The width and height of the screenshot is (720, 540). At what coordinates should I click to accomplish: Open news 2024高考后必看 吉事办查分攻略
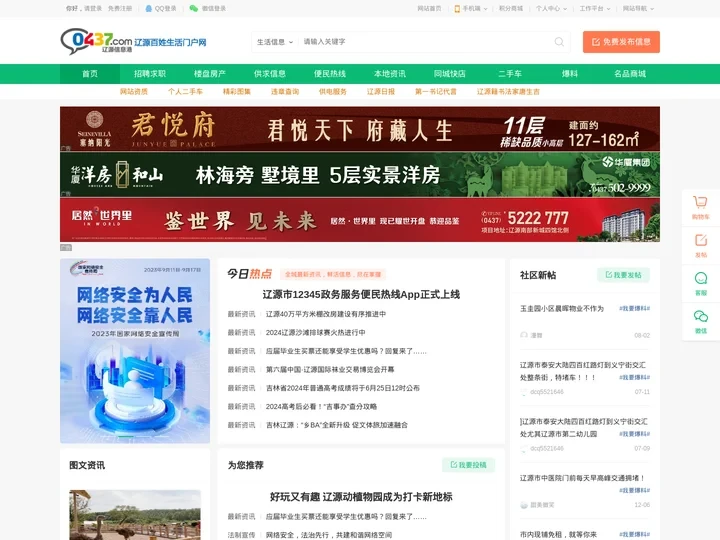pyautogui.click(x=321, y=406)
